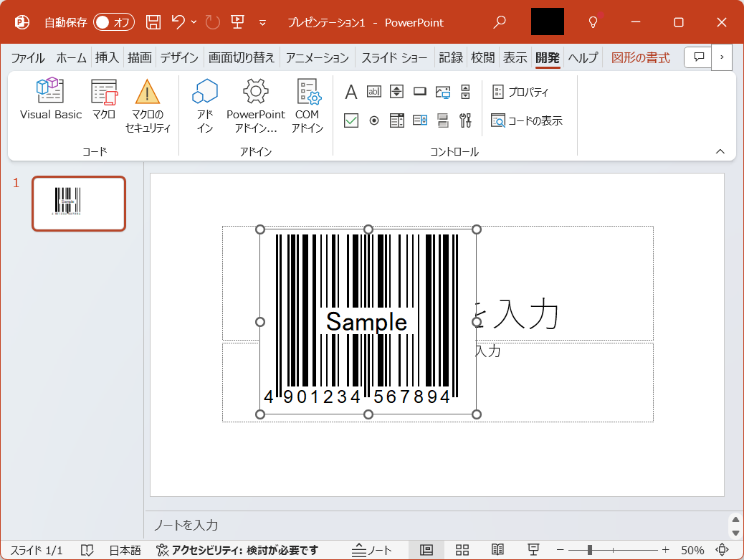
Task: Insert a Command Button control
Action: [420, 92]
